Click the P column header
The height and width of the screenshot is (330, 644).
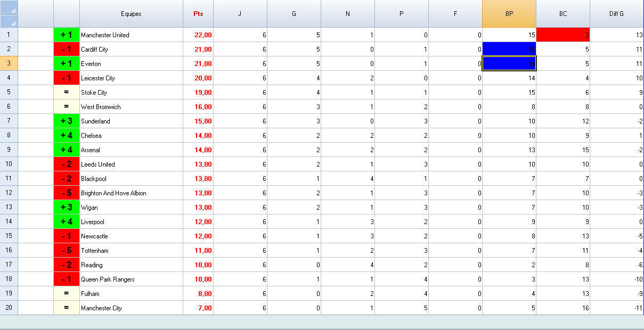(402, 14)
